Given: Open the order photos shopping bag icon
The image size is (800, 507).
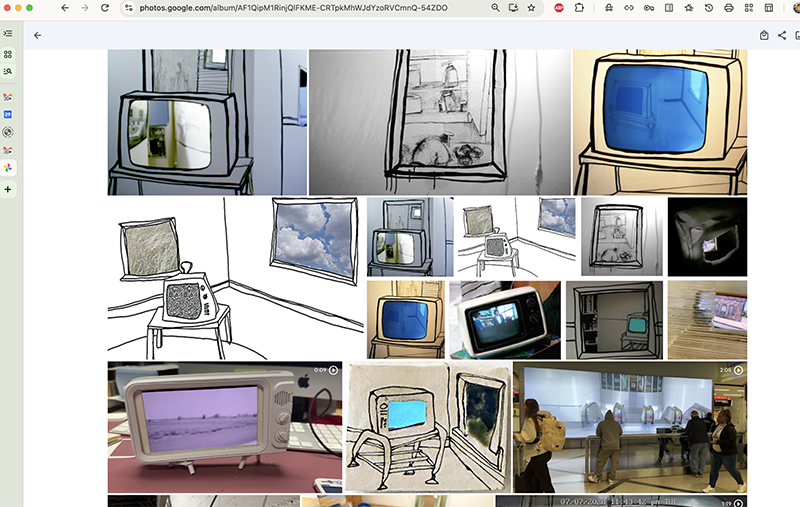Looking at the screenshot, I should 764,35.
